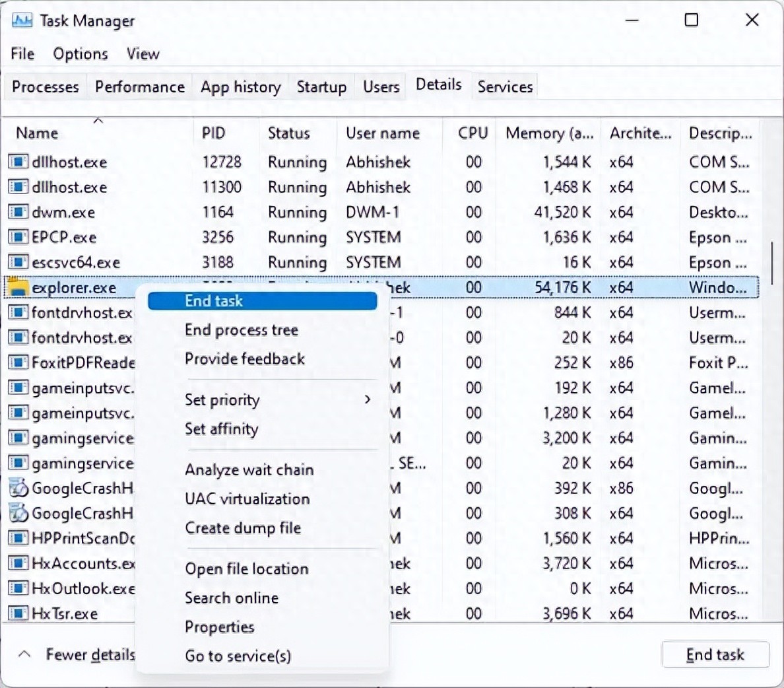
Task: Switch to the App history tab
Action: click(x=240, y=86)
